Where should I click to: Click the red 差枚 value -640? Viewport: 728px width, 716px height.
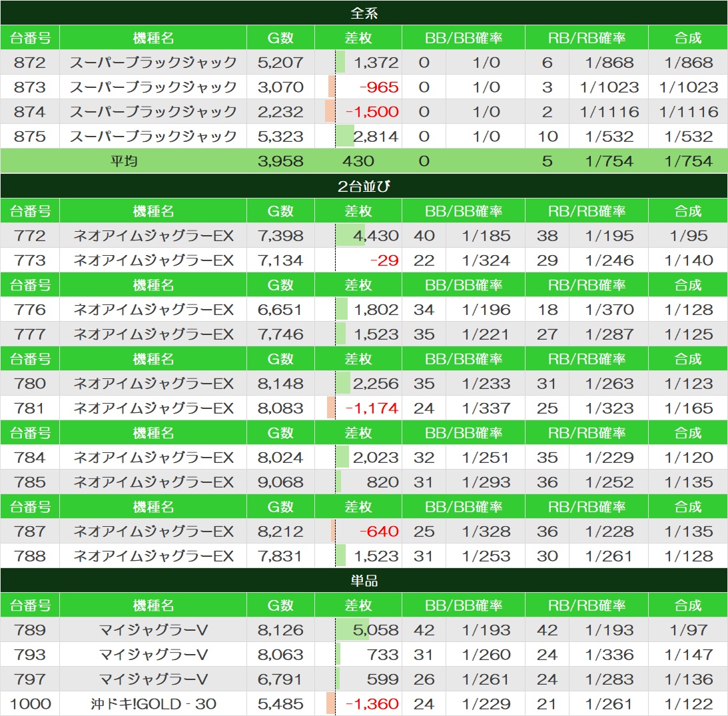pos(380,531)
